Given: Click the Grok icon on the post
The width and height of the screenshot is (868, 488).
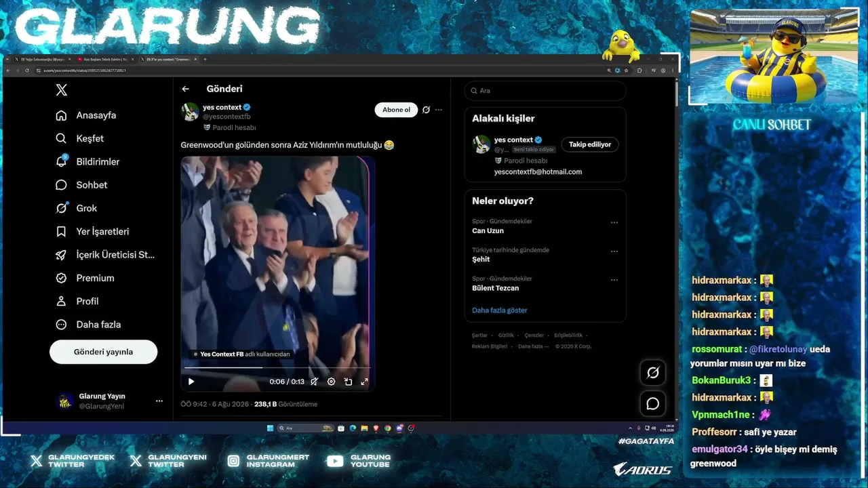Looking at the screenshot, I should (x=426, y=110).
